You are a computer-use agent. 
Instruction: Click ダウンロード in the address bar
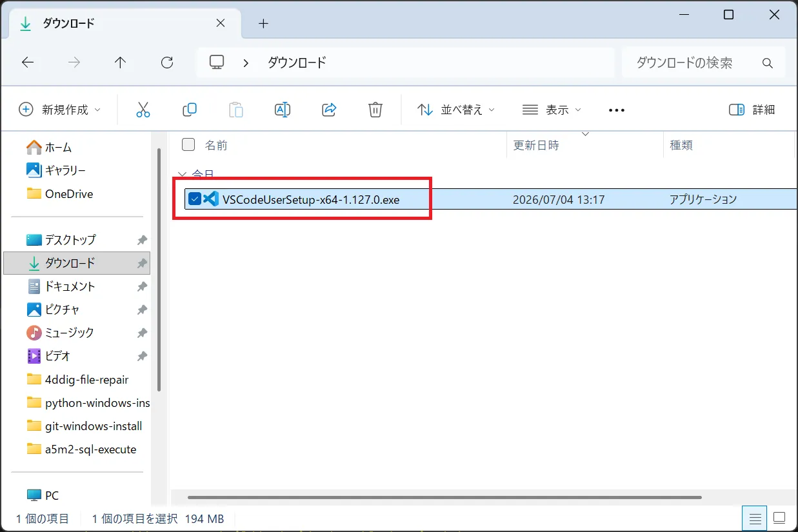[x=297, y=63]
